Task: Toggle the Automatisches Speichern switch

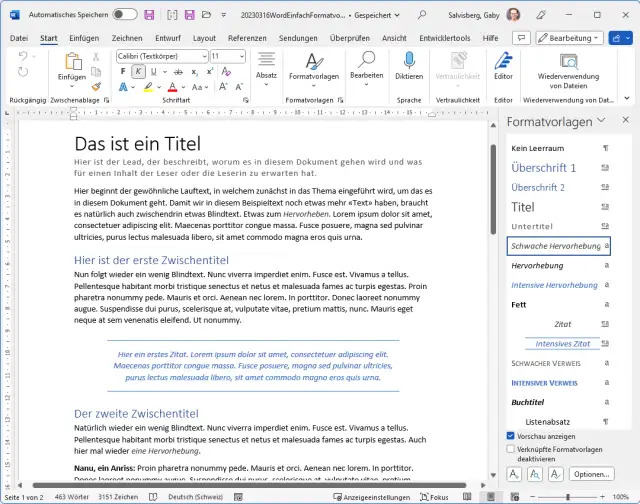Action: point(125,15)
